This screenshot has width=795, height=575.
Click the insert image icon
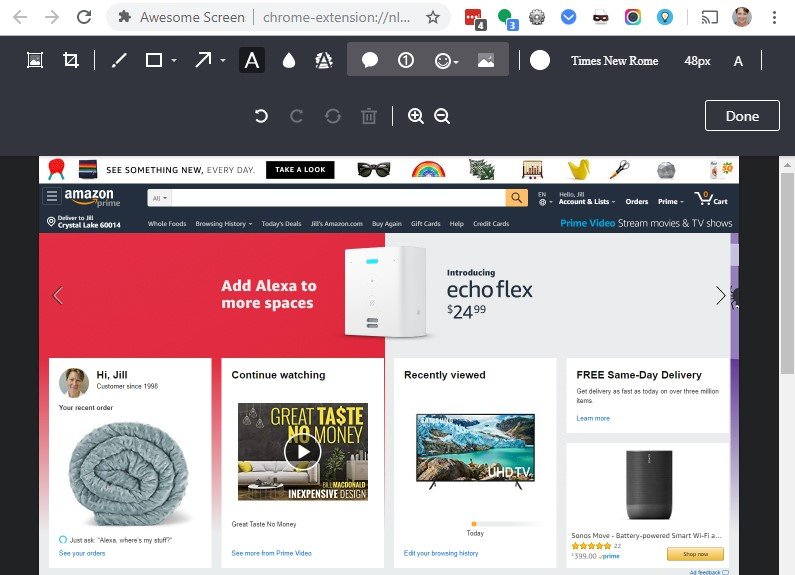click(485, 61)
